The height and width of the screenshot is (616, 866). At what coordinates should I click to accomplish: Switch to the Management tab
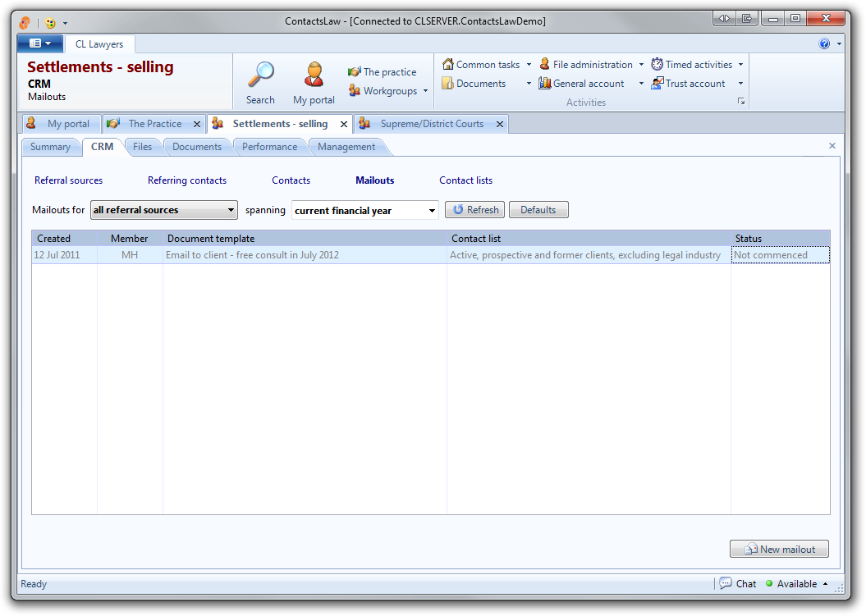tap(346, 147)
